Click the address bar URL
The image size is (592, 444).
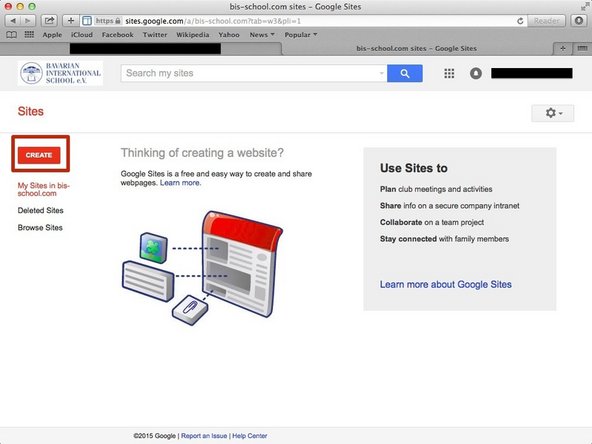tap(213, 21)
